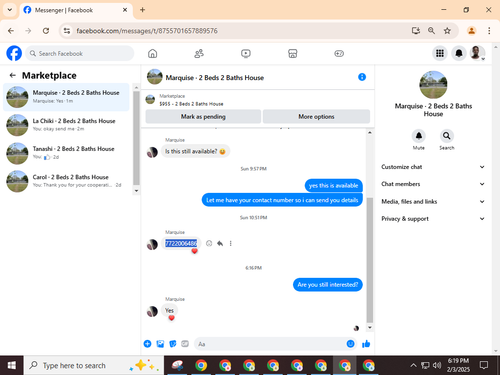Click chat header title Marquise house
Screen dimensions: 500x375
[215, 78]
